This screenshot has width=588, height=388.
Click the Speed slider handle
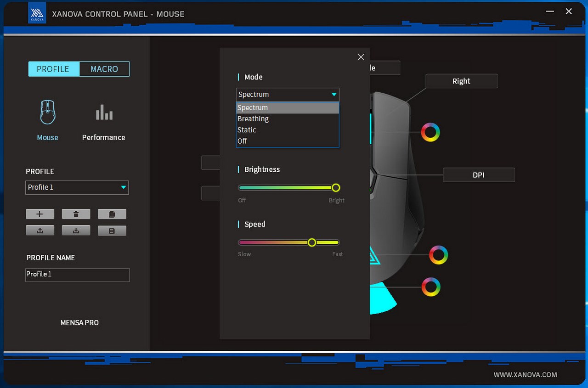[312, 242]
